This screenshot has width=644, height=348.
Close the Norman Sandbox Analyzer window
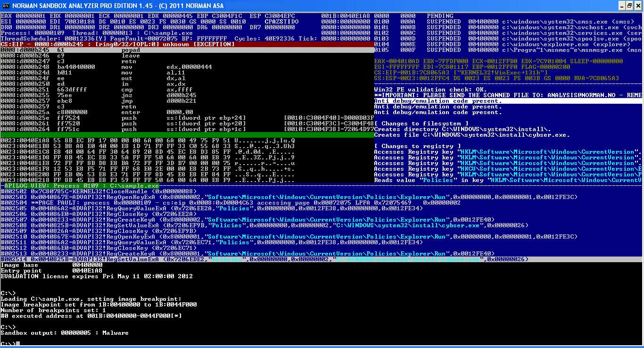(638, 6)
